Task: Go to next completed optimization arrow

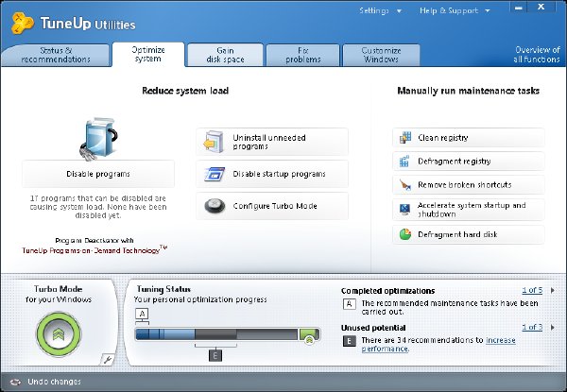Action: click(553, 290)
